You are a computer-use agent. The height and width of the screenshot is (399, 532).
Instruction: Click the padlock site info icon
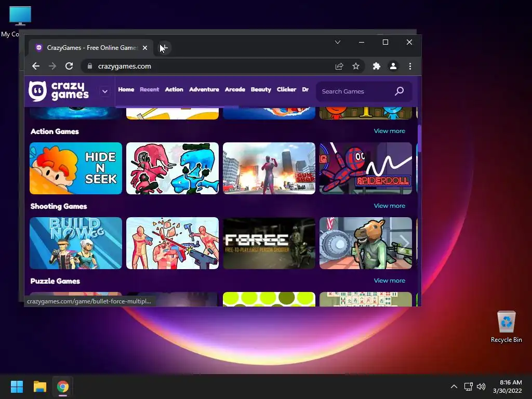89,66
